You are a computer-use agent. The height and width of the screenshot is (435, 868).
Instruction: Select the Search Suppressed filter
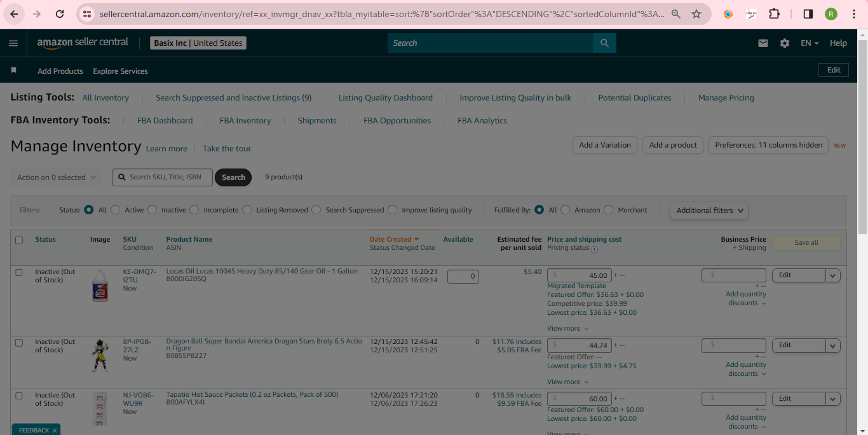pyautogui.click(x=316, y=210)
